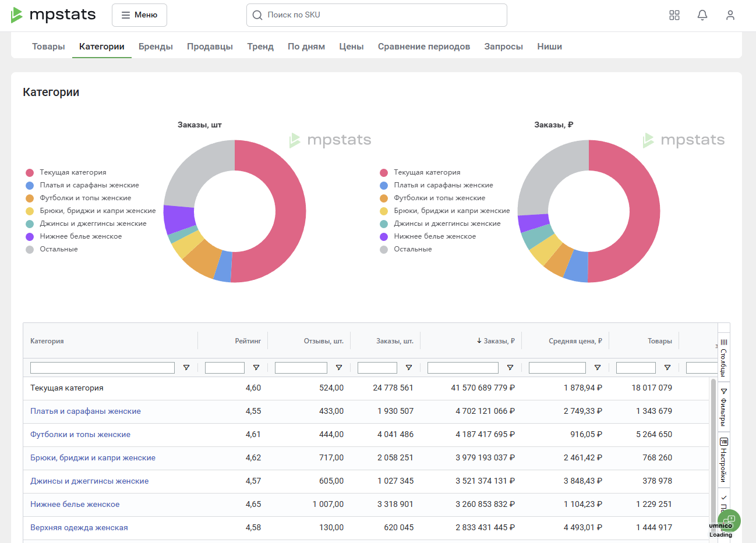
Task: Expand the Настройки side panel
Action: (724, 460)
